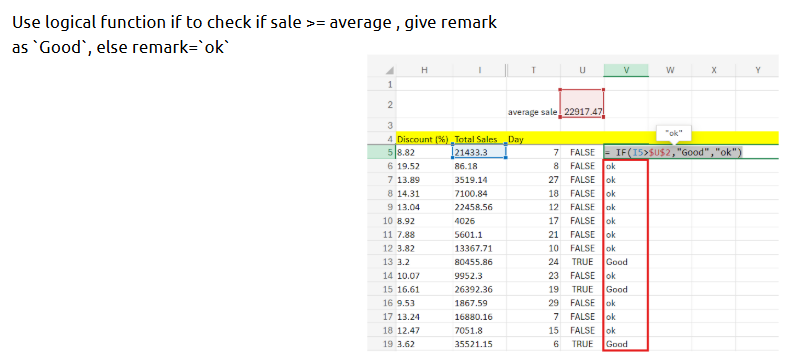Click the average sale label cell
This screenshot has width=787, height=361.
534,112
